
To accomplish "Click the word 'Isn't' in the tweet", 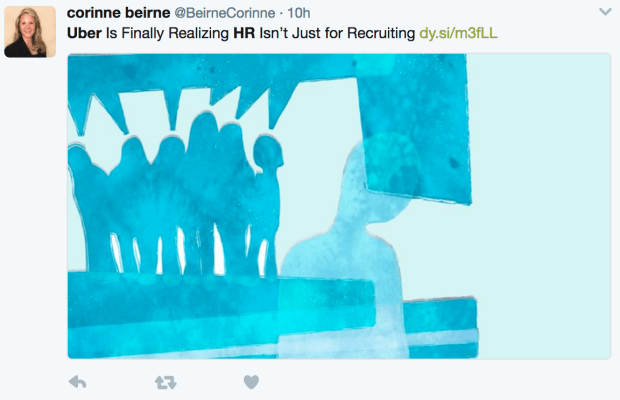I will click(x=273, y=33).
